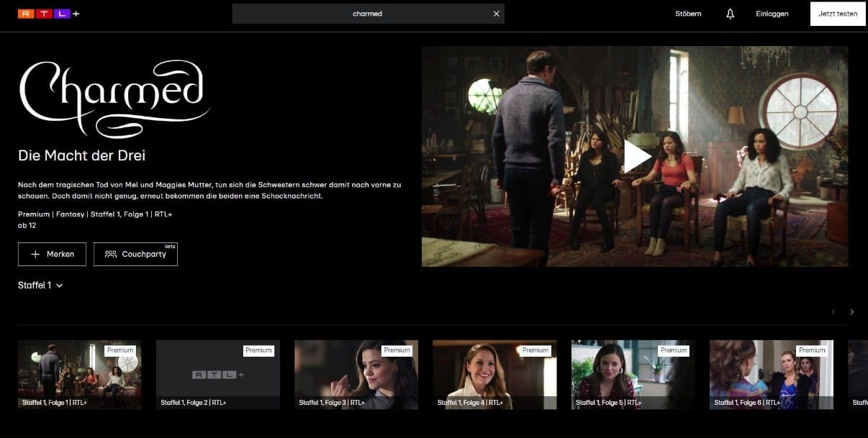Click the episode description starting 'Nach dem tragischen Tod'
The height and width of the screenshot is (438, 868).
[x=209, y=191]
